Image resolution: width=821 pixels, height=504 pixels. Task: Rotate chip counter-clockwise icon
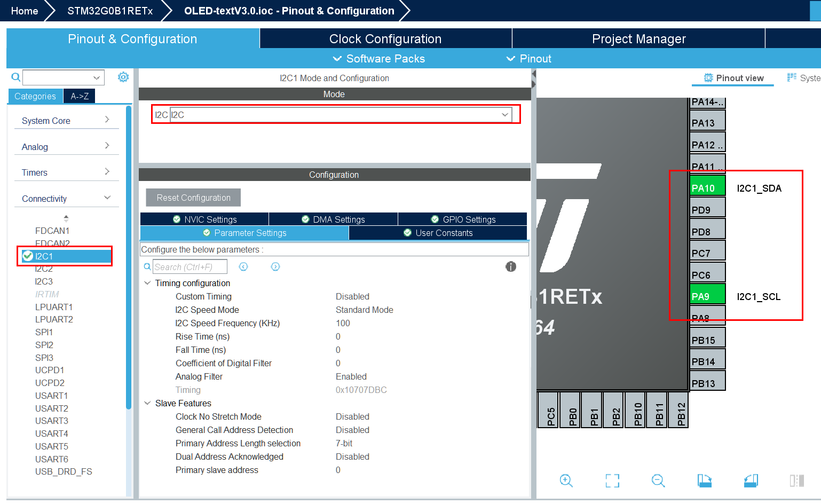(x=751, y=481)
